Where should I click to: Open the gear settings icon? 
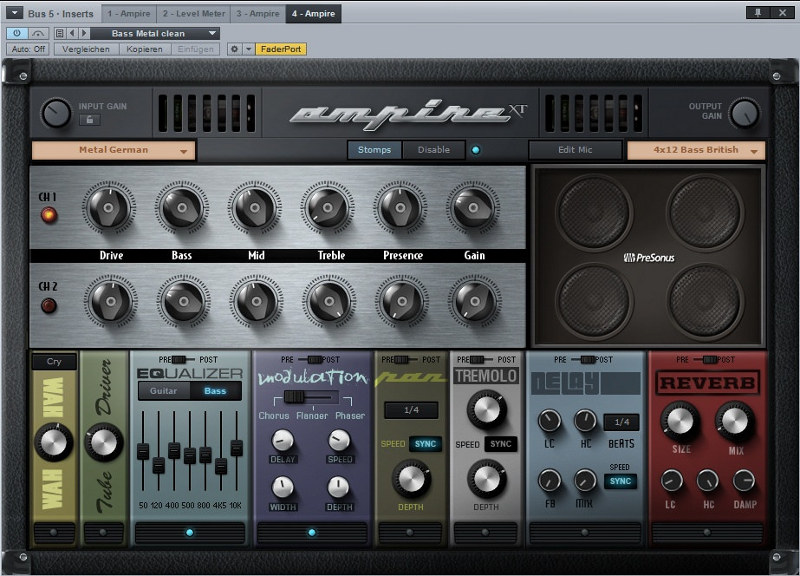tap(234, 49)
